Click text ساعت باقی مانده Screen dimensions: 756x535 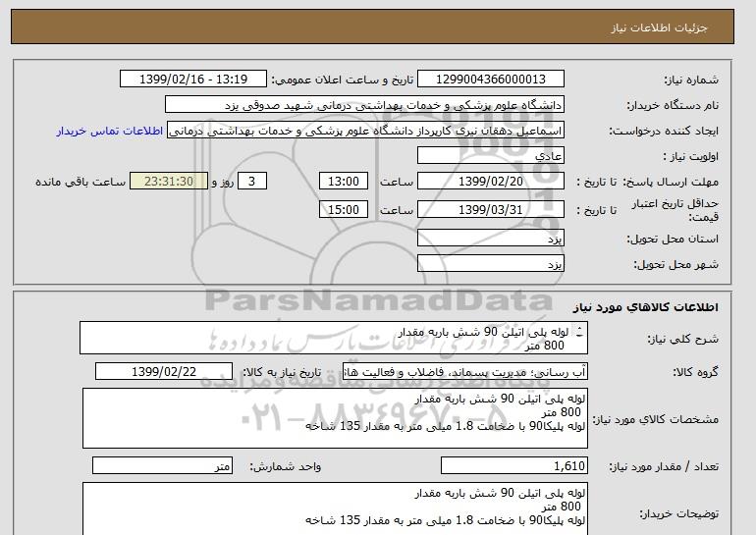[81, 183]
